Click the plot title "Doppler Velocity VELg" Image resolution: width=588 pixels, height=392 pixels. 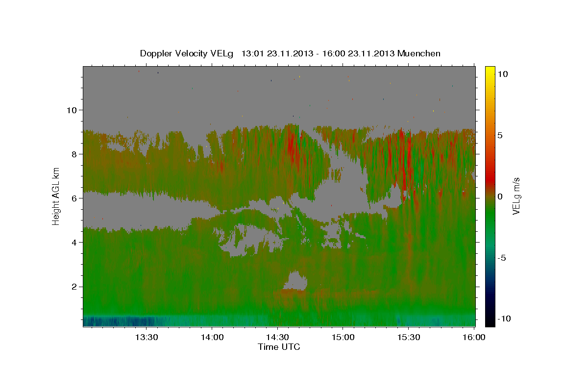pyautogui.click(x=188, y=53)
